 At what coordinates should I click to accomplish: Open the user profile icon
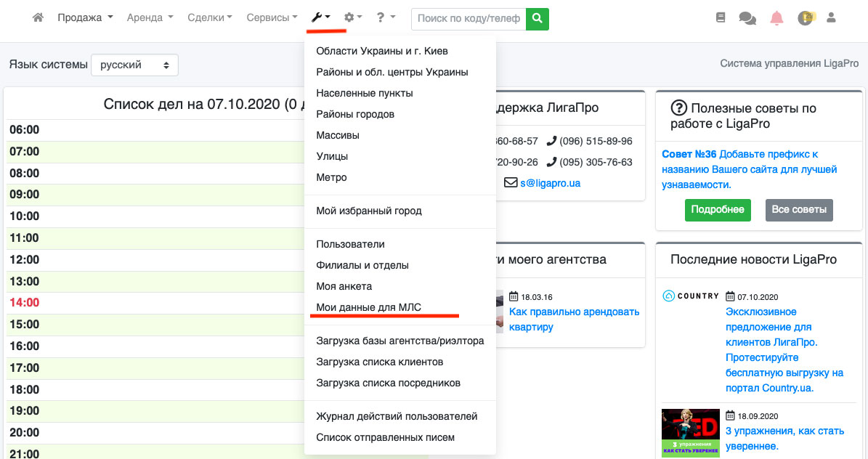tap(832, 17)
